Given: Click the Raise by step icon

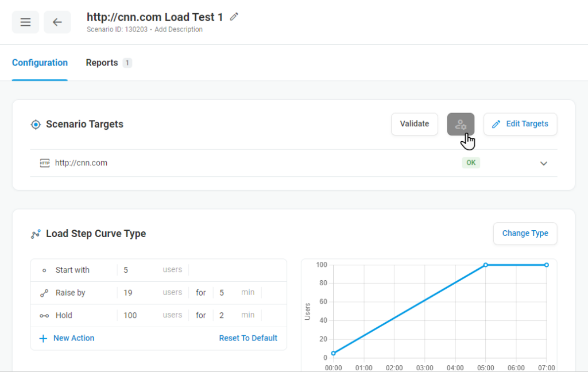Looking at the screenshot, I should [44, 293].
